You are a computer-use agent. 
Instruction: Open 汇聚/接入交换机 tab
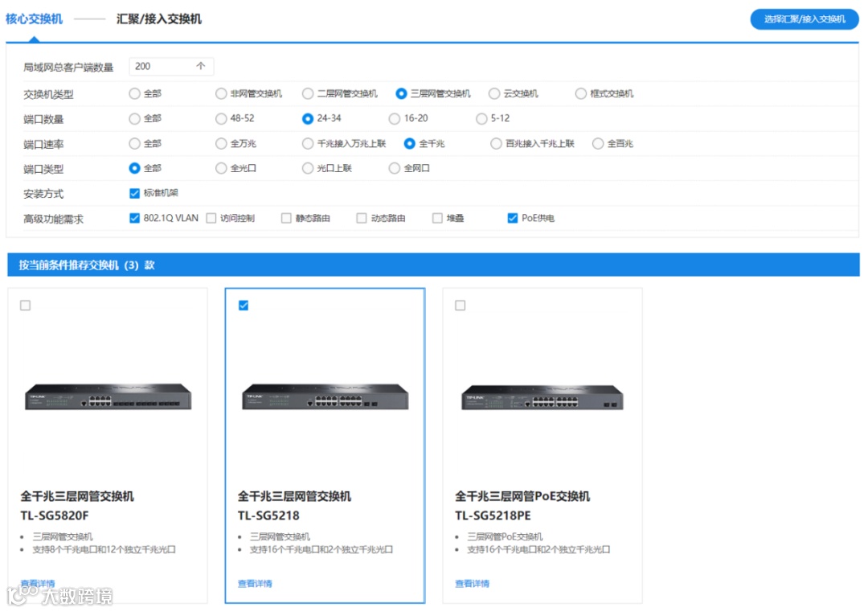159,19
